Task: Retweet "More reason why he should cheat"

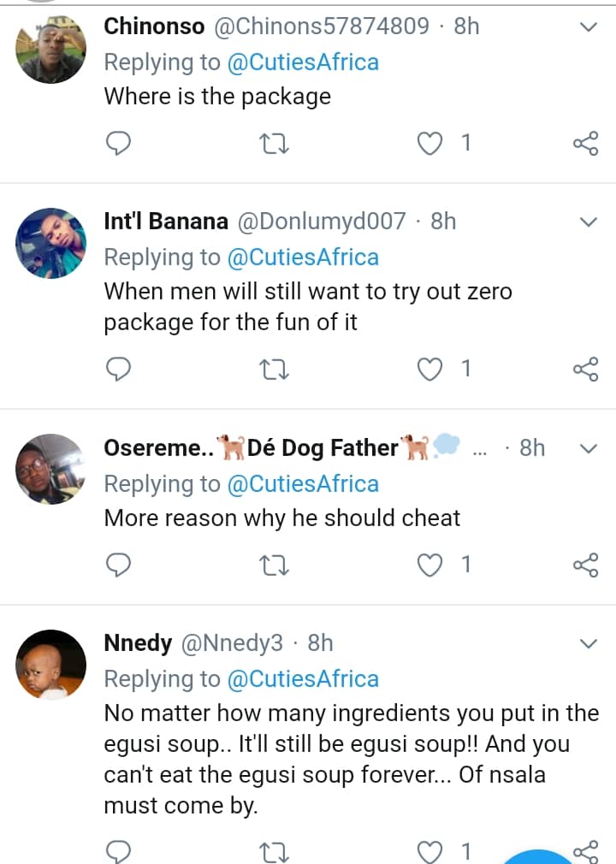Action: (x=274, y=565)
